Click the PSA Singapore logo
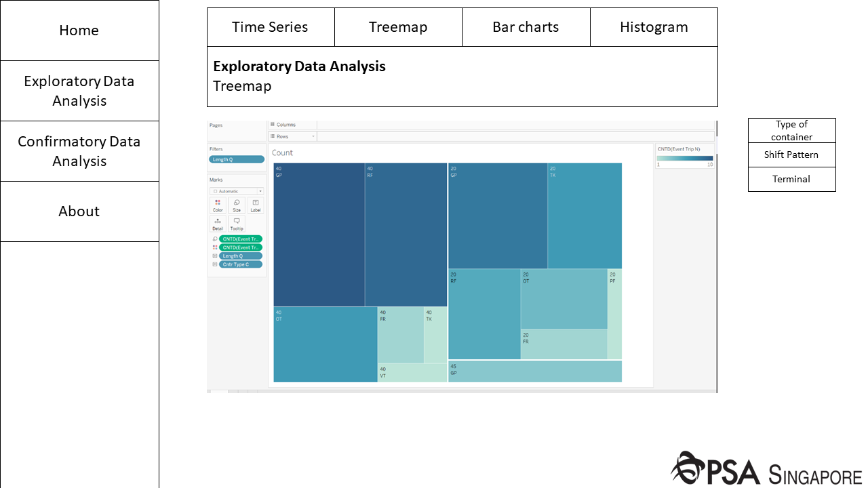This screenshot has height=488, width=868. click(x=766, y=469)
